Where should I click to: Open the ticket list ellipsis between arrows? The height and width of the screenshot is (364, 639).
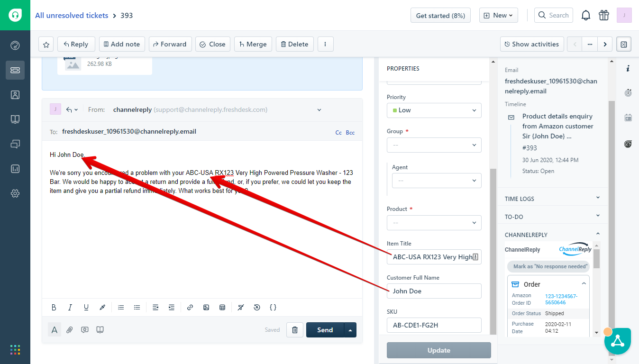[x=590, y=44]
